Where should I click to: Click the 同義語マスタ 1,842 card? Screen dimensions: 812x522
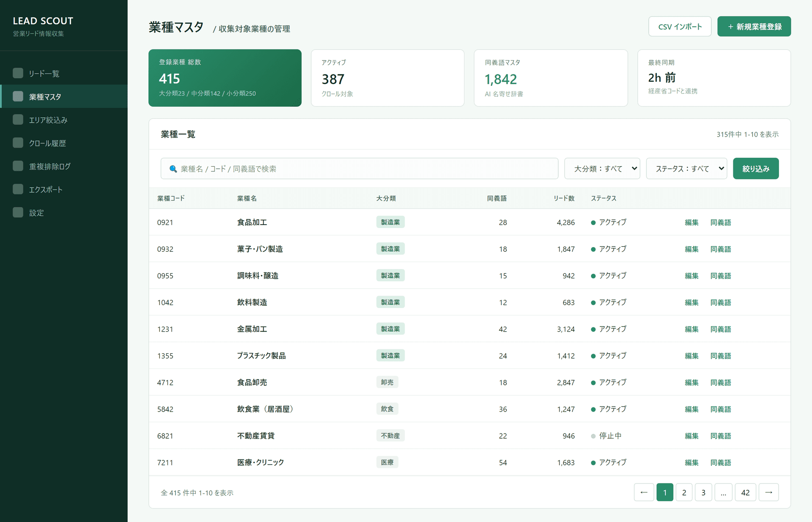551,78
